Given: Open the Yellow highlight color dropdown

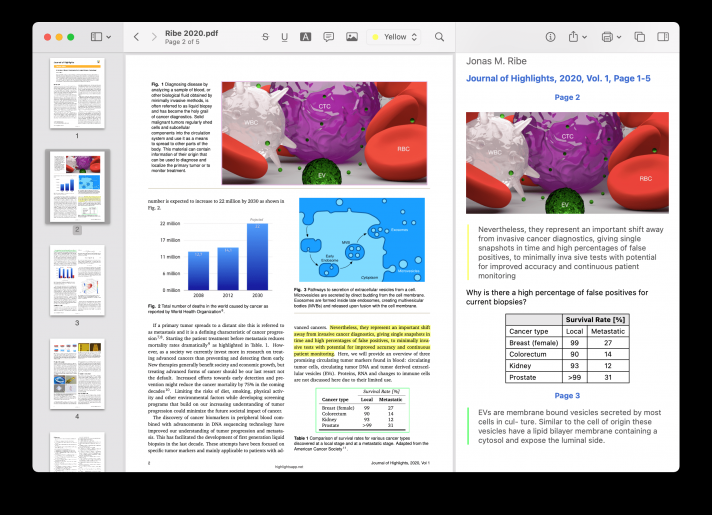Looking at the screenshot, I should coord(394,37).
